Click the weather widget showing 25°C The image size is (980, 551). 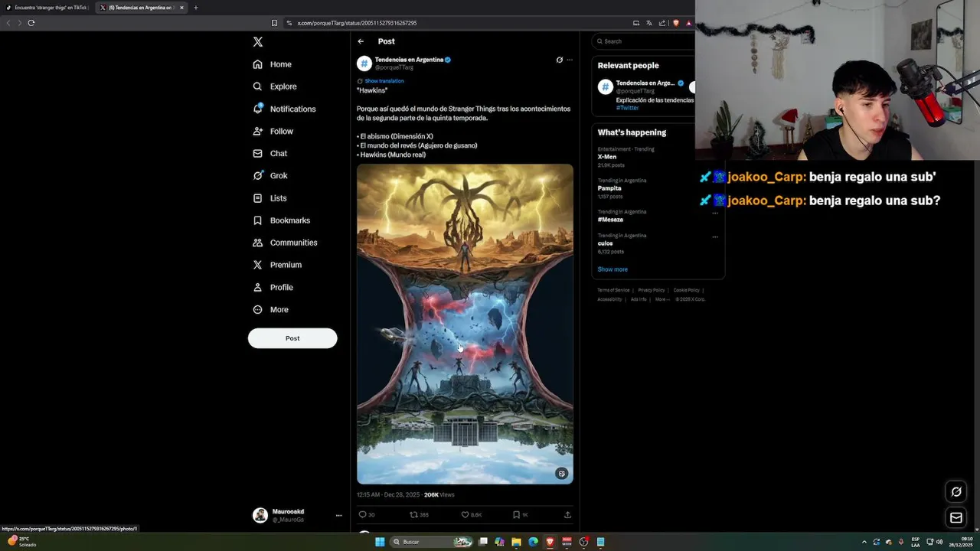pyautogui.click(x=21, y=542)
